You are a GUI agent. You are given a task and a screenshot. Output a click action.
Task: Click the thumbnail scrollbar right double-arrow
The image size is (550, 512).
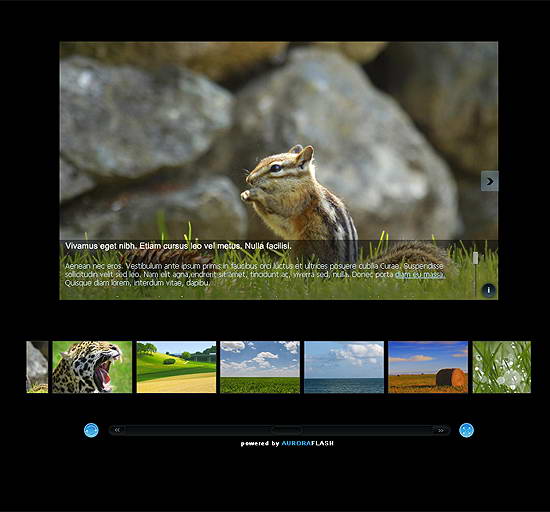tap(441, 430)
